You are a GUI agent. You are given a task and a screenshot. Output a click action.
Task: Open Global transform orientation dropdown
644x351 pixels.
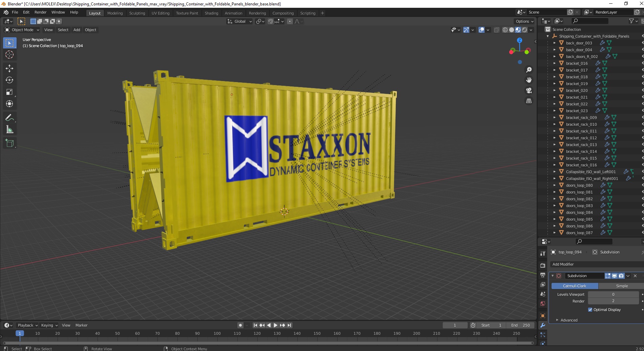[x=240, y=21]
